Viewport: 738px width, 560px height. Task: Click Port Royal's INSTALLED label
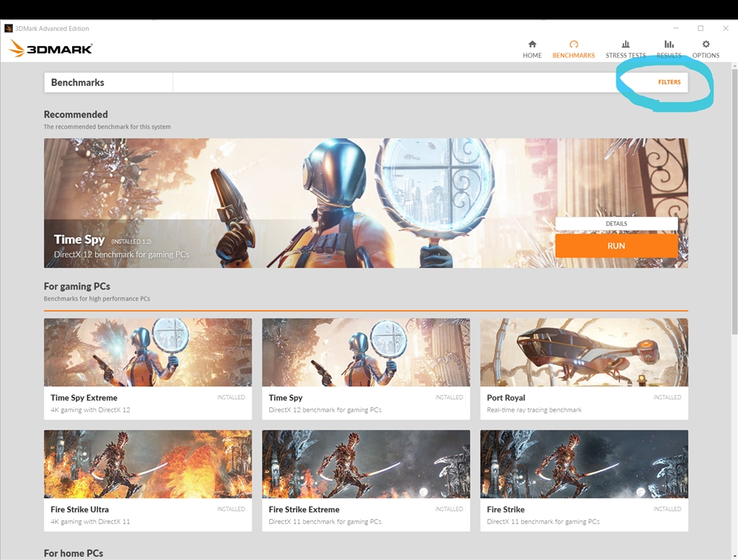coord(667,397)
